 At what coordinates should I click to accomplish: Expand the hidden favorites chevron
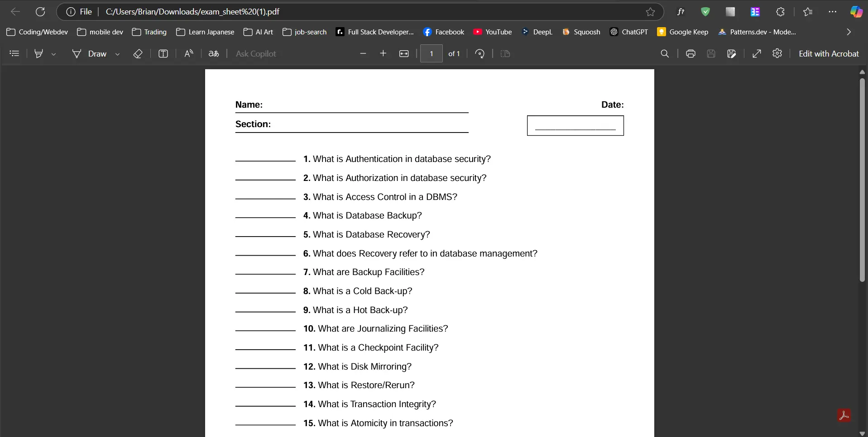(848, 32)
